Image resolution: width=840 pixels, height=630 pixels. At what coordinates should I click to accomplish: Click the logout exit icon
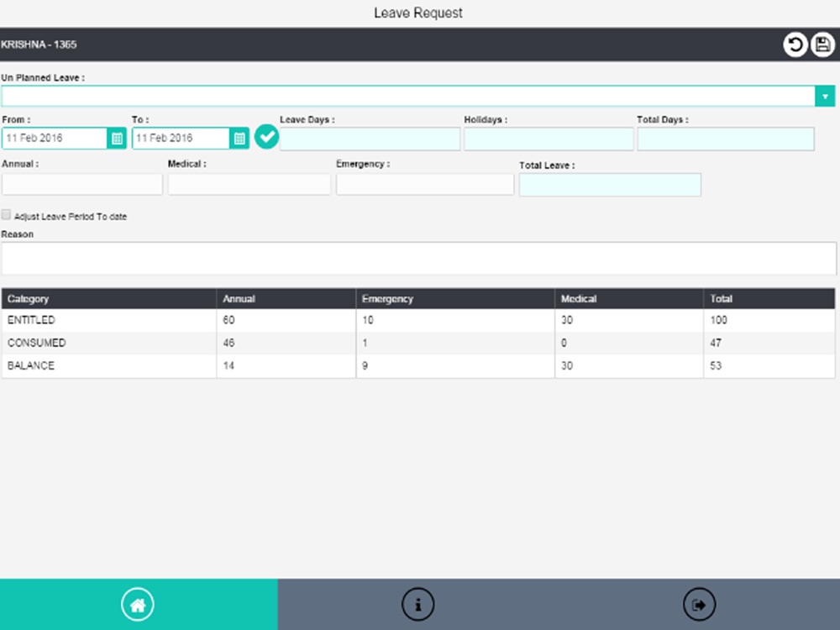click(x=699, y=605)
